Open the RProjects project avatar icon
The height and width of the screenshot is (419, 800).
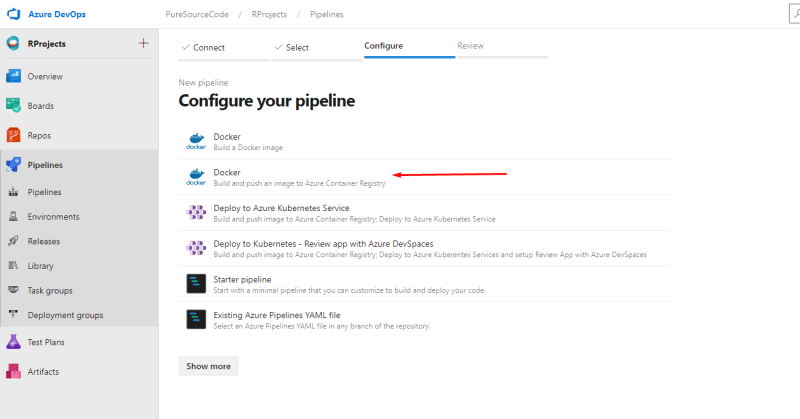click(13, 43)
